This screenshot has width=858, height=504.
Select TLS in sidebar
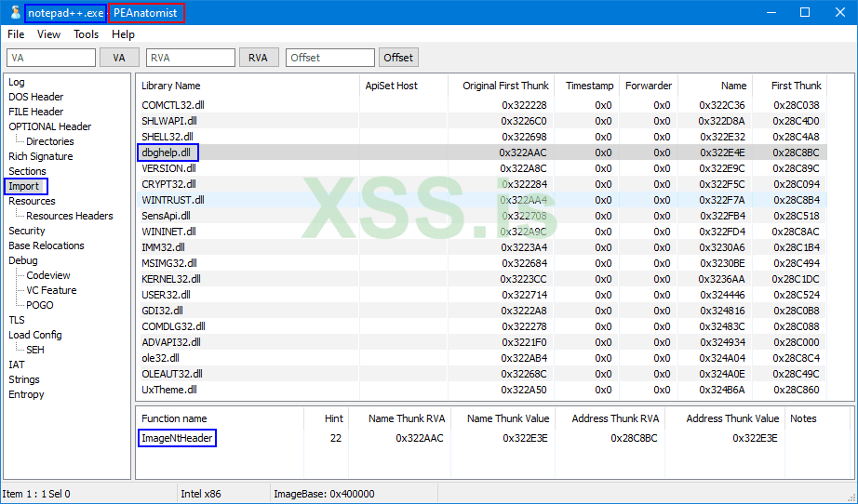(x=17, y=320)
